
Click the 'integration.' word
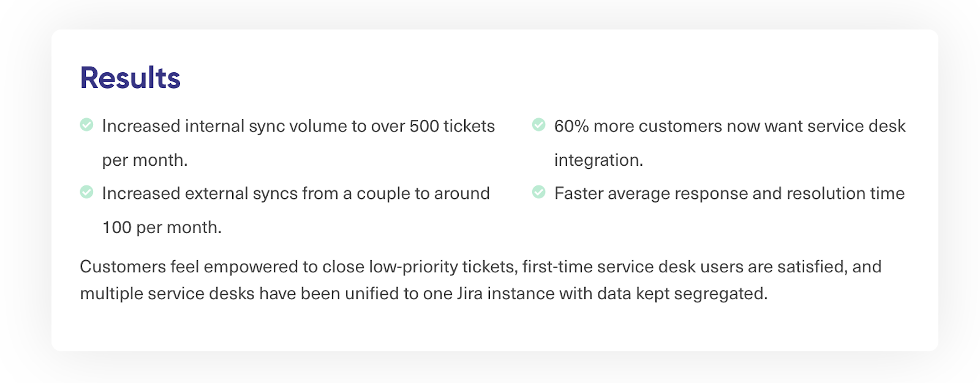599,160
